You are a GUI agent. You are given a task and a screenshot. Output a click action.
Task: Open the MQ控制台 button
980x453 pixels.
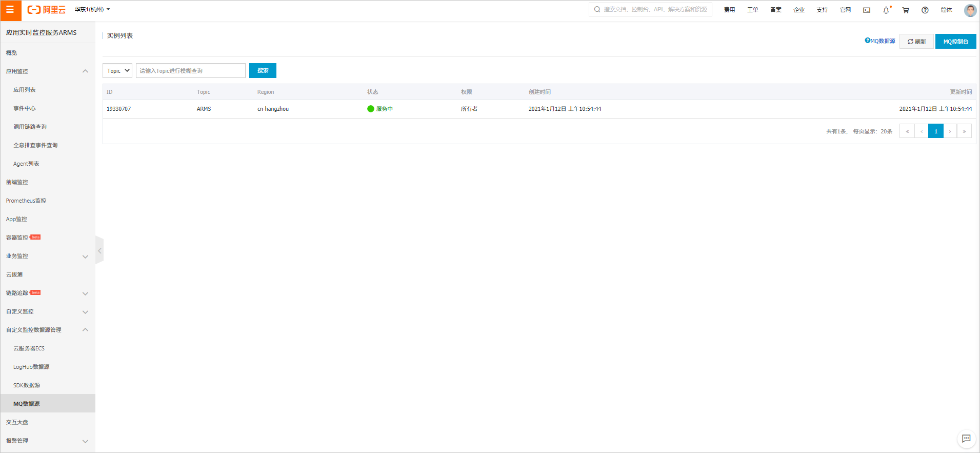tap(956, 42)
